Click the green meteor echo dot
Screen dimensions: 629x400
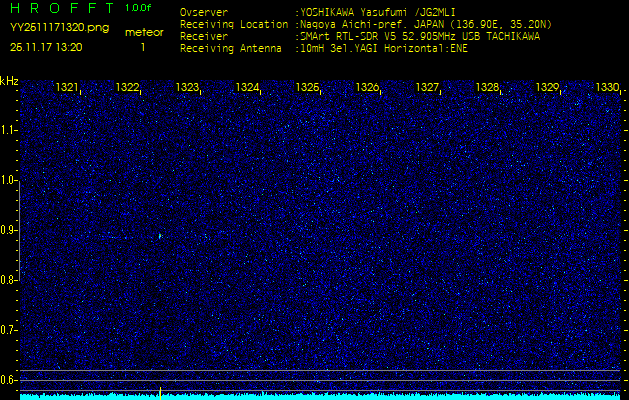[159, 236]
